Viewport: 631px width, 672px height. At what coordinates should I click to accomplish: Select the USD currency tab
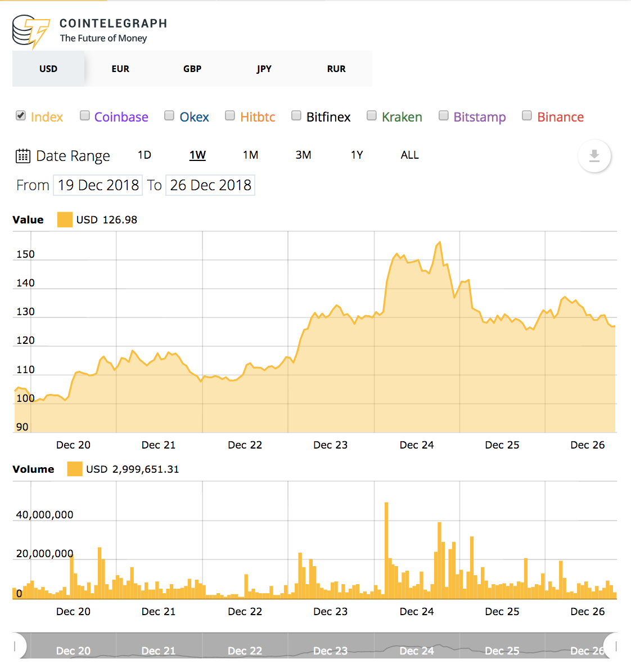(48, 69)
